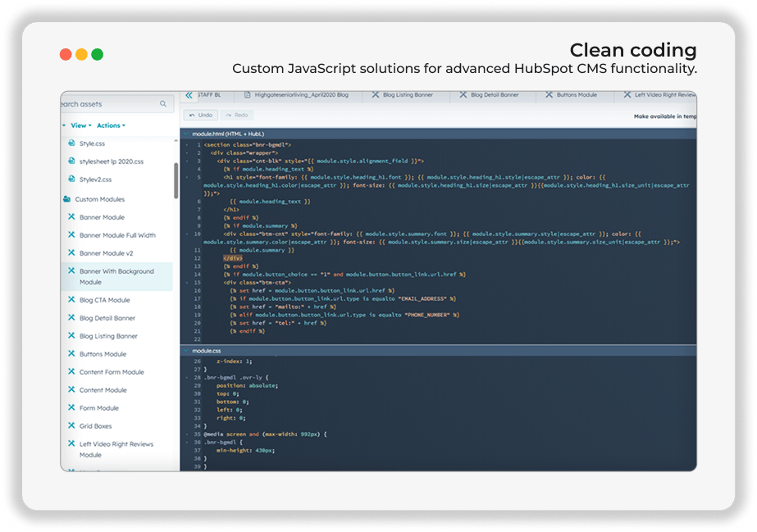Click the Undo button
757x532 pixels.
[201, 115]
